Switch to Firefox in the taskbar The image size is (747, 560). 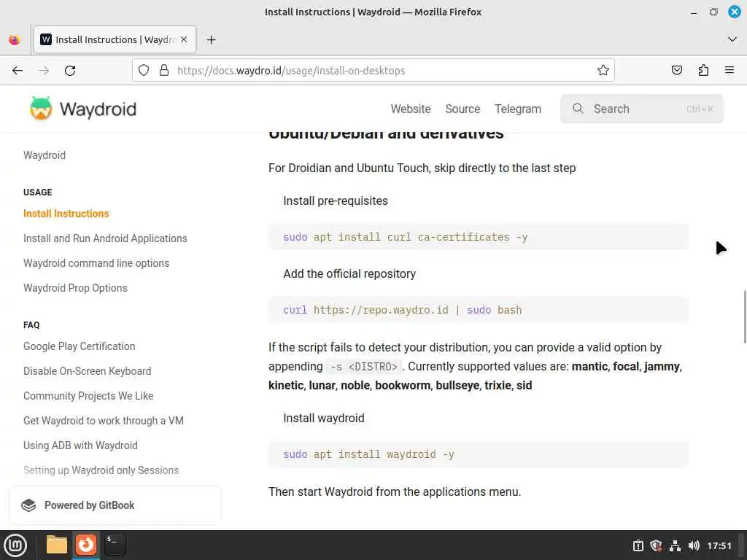coord(86,545)
